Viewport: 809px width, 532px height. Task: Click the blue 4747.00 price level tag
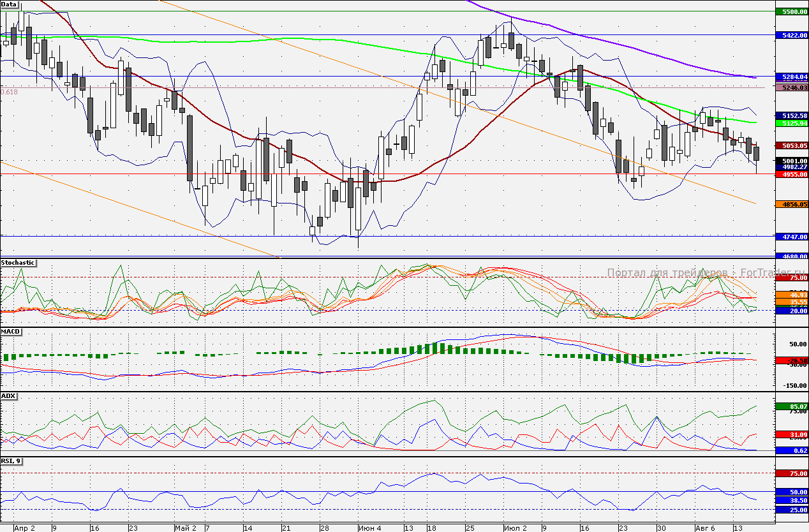[791, 237]
